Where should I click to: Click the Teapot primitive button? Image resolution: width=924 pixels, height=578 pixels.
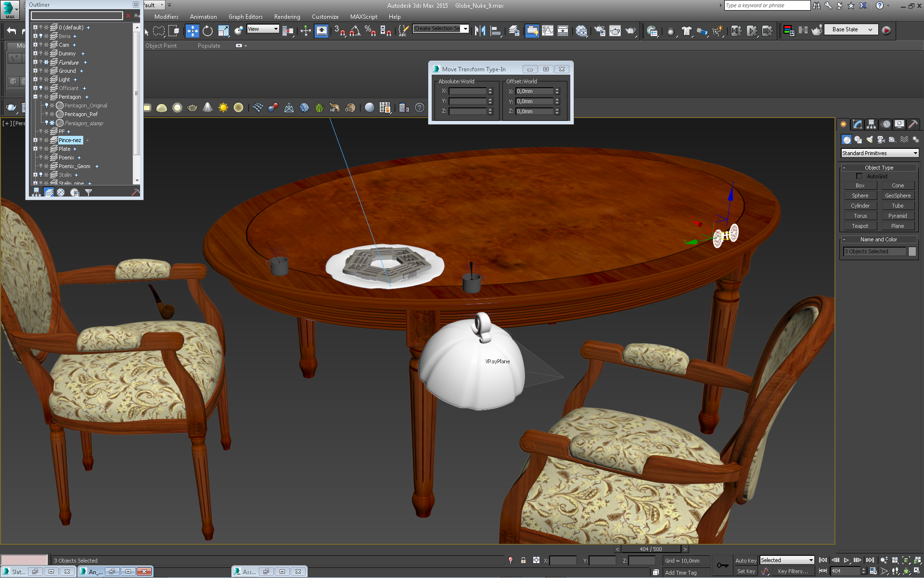860,226
